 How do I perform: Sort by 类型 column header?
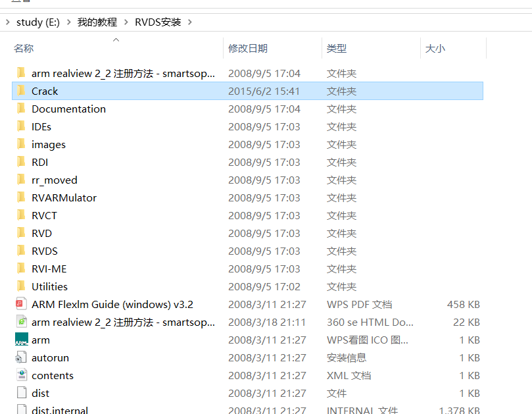tap(337, 48)
